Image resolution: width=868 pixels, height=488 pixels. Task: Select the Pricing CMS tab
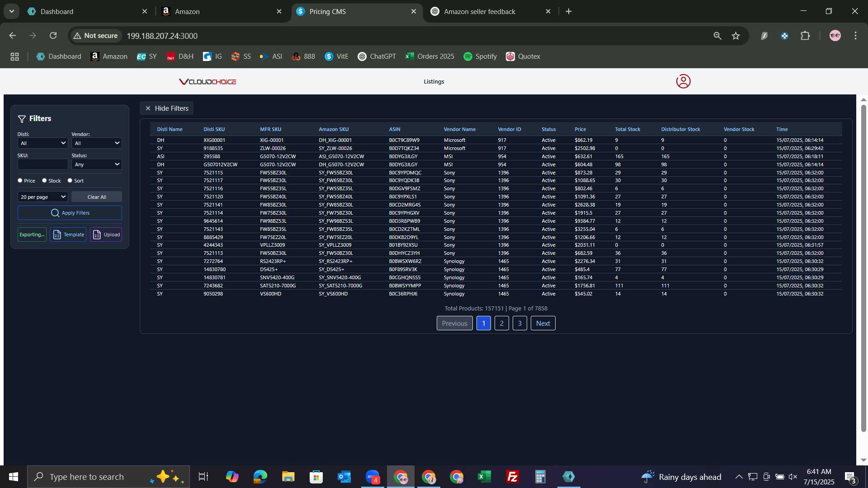pos(357,11)
